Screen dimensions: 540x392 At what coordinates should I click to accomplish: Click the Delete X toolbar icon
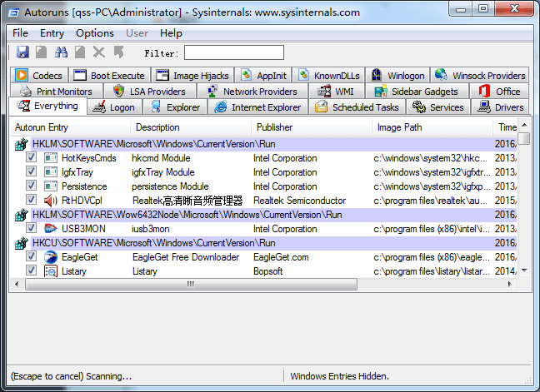point(99,52)
